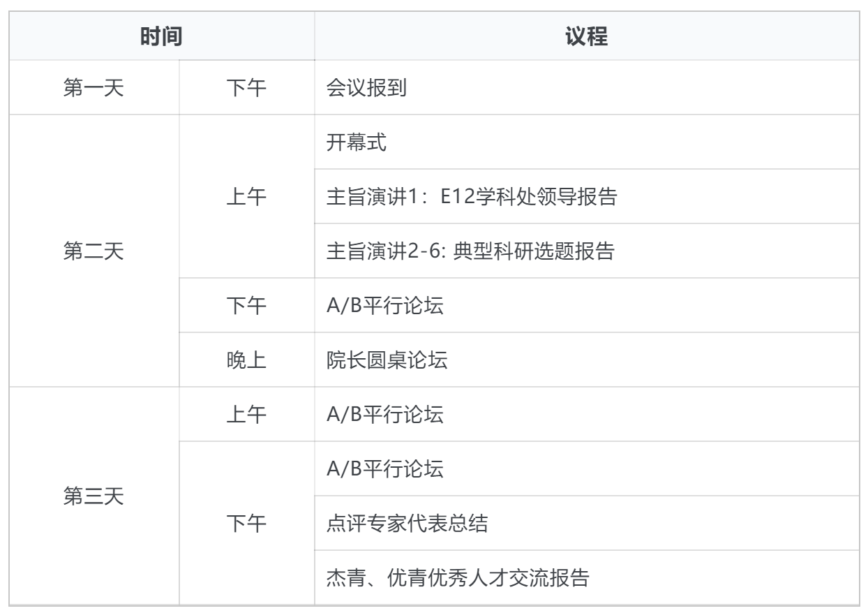
Task: Click the 下午 cell for 第三天
Action: (x=247, y=524)
